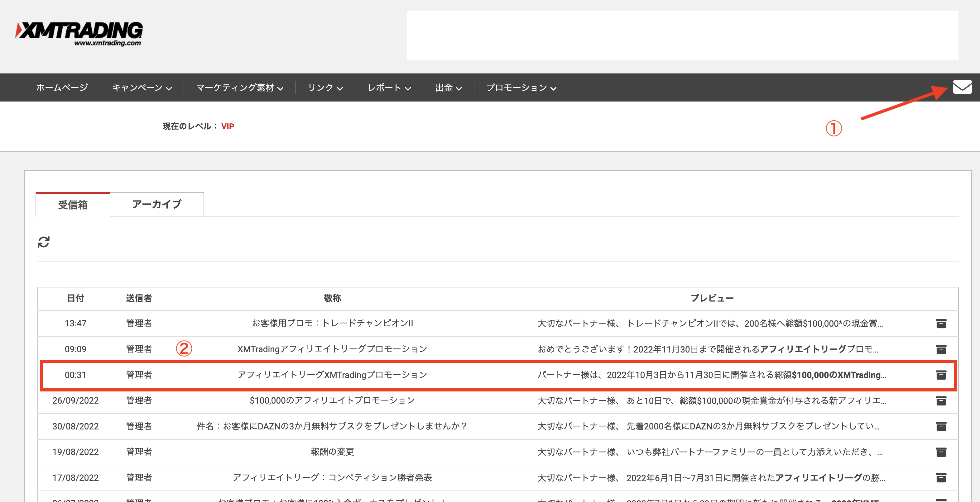Click preview mentioning あと10日で
Viewport: 980px width, 502px height.
coord(712,400)
